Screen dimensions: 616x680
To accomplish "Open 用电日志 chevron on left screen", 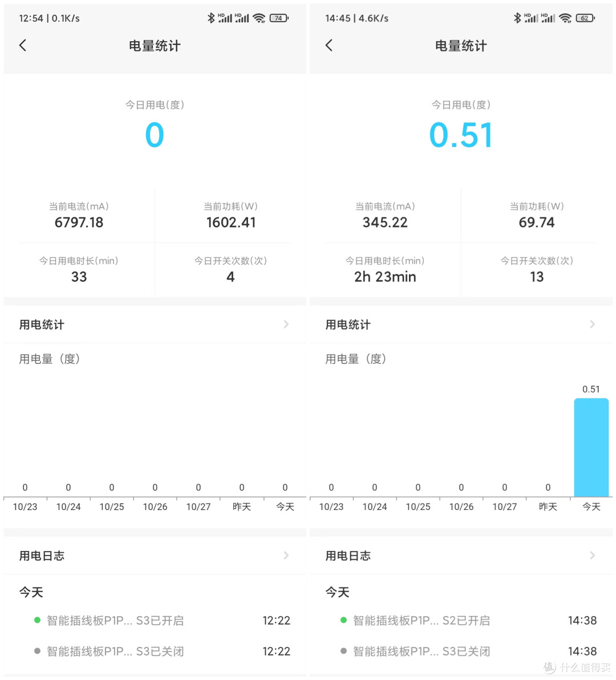I will pyautogui.click(x=286, y=555).
